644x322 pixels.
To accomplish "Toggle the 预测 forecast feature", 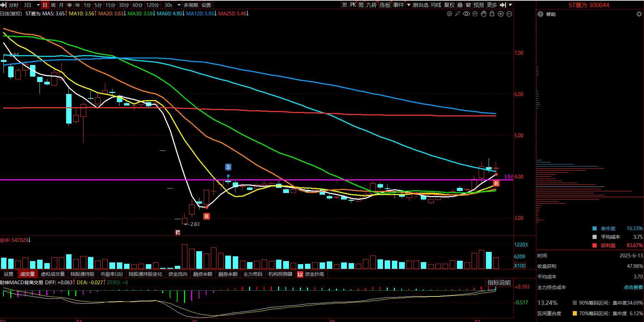I will pyautogui.click(x=479, y=5).
